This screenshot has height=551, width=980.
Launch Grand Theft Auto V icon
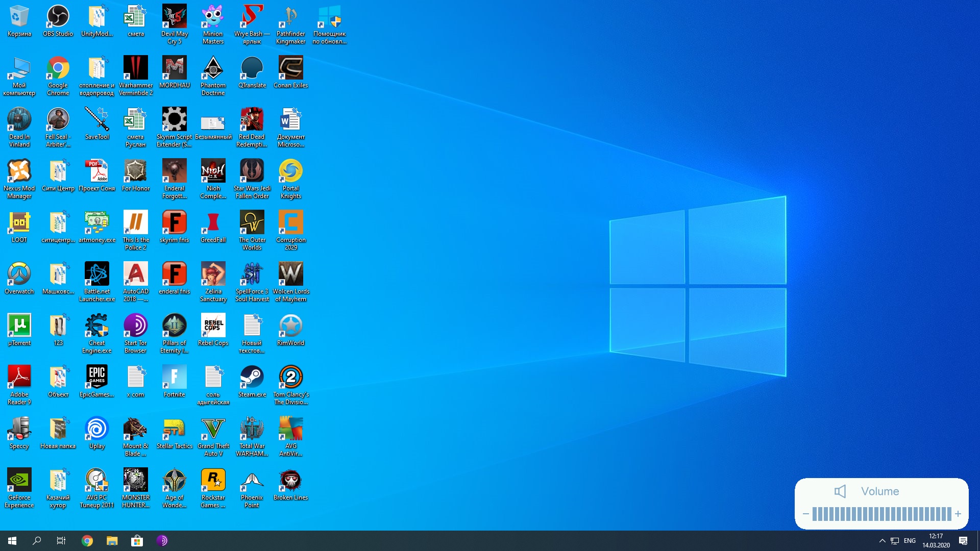tap(213, 437)
